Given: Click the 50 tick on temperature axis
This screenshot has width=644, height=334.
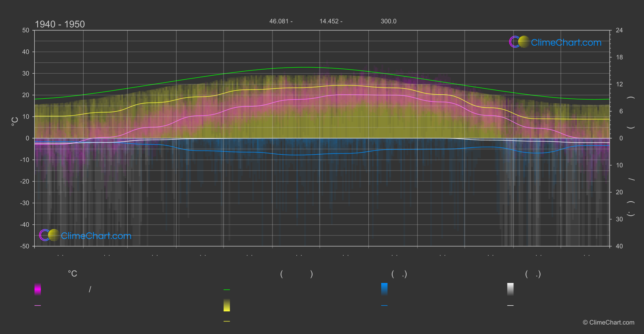Looking at the screenshot, I should click(x=26, y=30).
